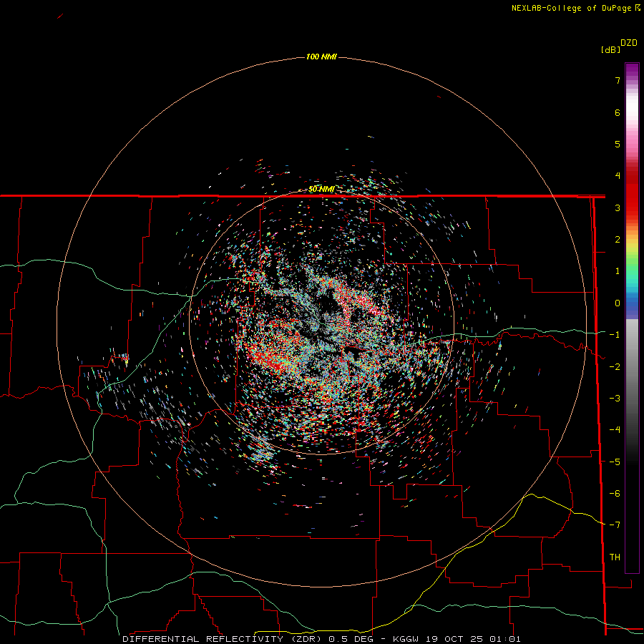Click the 5 value on the color scale

pyautogui.click(x=618, y=144)
